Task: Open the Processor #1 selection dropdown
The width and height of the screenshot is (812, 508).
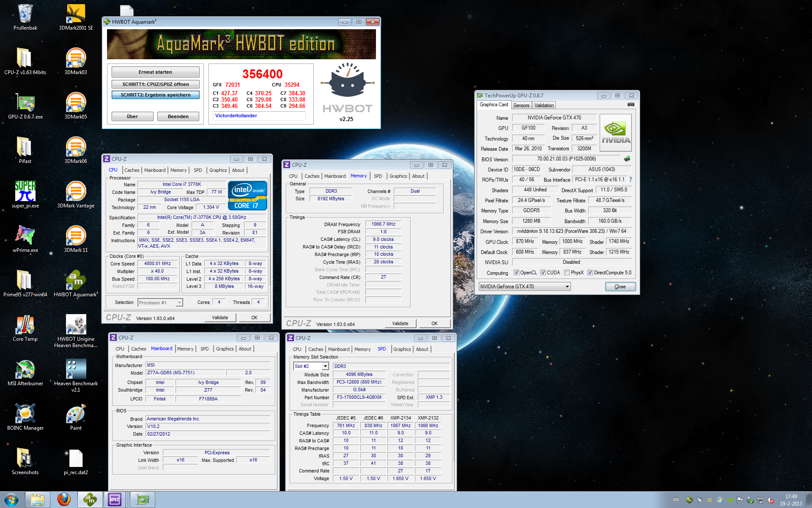Action: (160, 302)
